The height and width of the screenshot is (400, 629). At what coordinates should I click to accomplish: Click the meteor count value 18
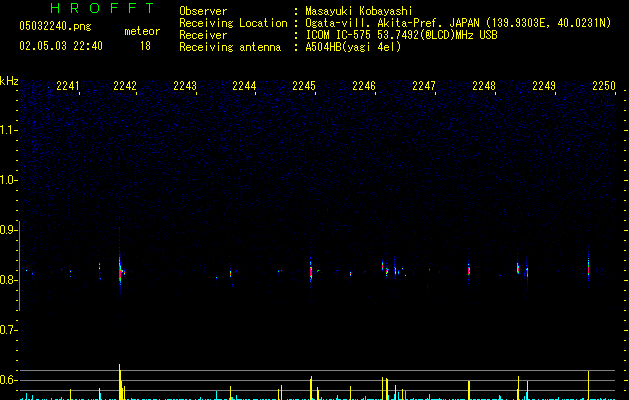(145, 46)
